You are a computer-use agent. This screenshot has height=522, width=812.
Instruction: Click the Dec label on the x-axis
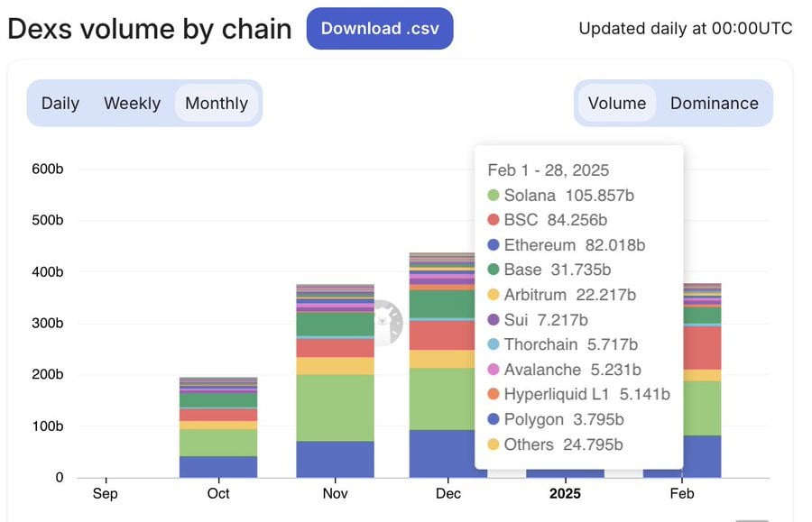[448, 493]
